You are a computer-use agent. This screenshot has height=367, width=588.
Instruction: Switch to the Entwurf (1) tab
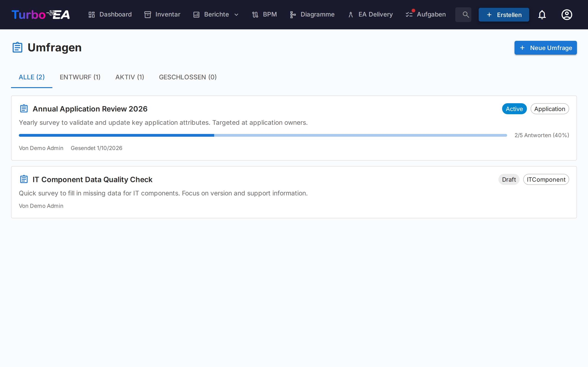(x=80, y=77)
